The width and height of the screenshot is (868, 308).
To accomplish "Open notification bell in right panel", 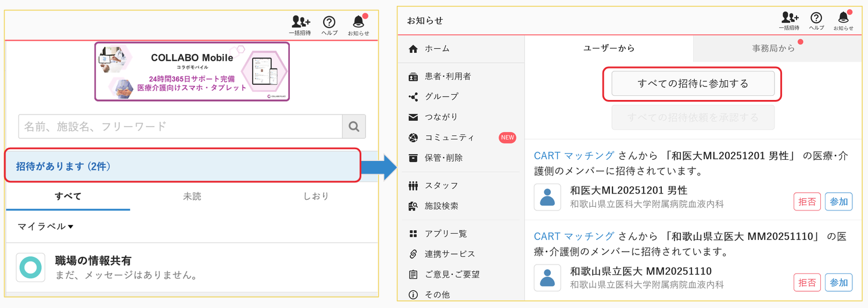I will coord(843,21).
